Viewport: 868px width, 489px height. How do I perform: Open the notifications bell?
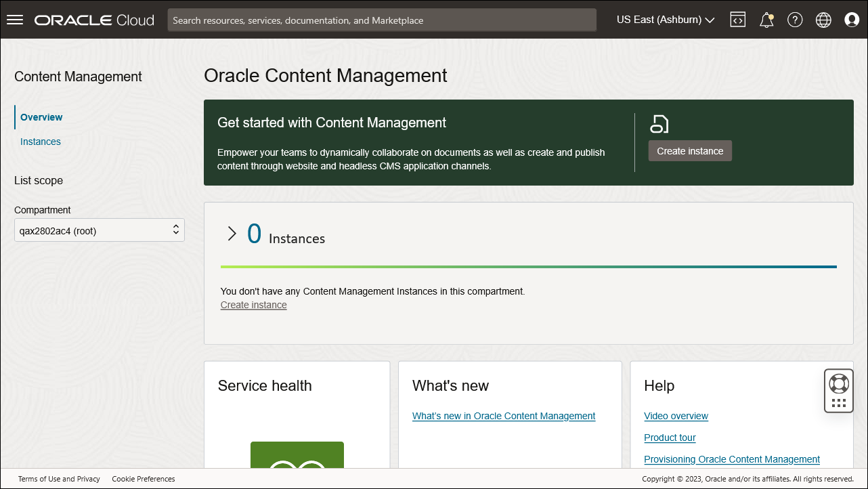pyautogui.click(x=766, y=20)
